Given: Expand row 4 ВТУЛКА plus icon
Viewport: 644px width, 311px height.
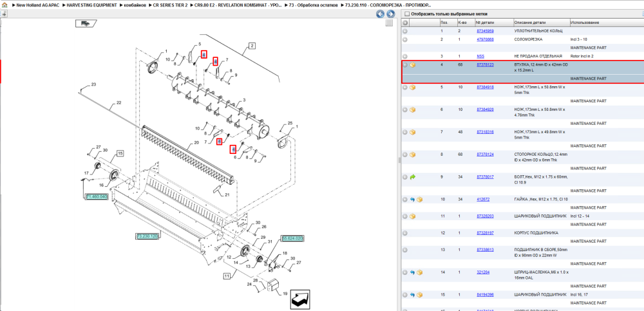Looking at the screenshot, I should (405, 65).
